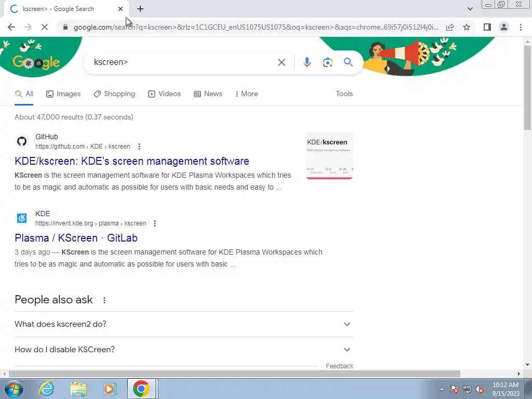This screenshot has width=532, height=399.
Task: Click the horizontal scrollbar thumb
Action: tap(234, 374)
